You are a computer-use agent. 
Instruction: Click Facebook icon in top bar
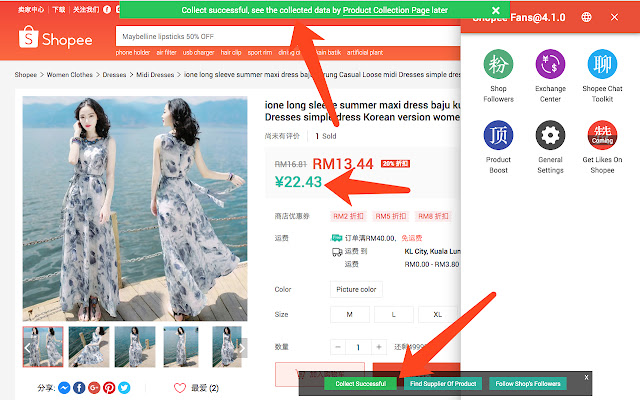(107, 9)
